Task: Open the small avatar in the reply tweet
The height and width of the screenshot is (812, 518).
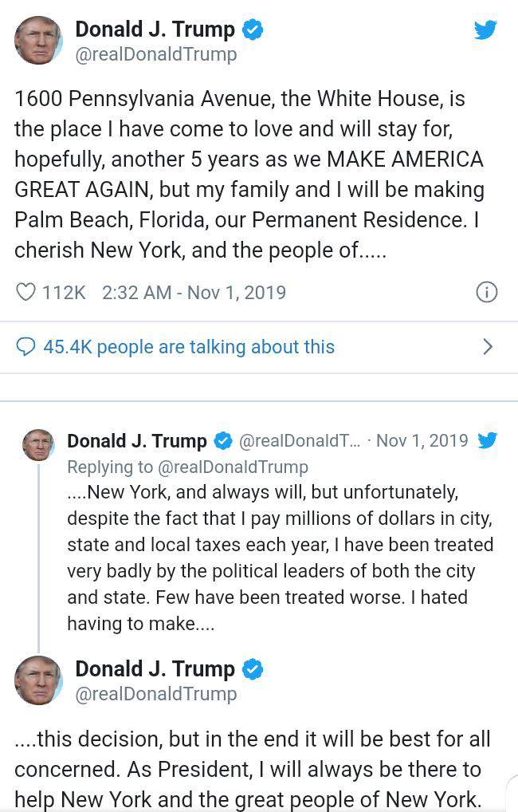Action: 38,444
